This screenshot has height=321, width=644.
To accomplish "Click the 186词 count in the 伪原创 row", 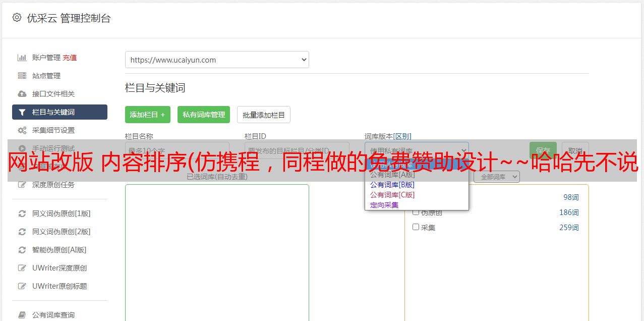I will tap(569, 212).
